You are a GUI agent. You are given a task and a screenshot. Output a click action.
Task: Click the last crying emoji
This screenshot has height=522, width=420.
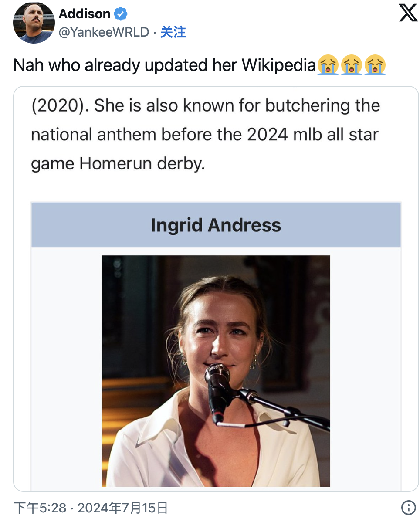pos(375,65)
